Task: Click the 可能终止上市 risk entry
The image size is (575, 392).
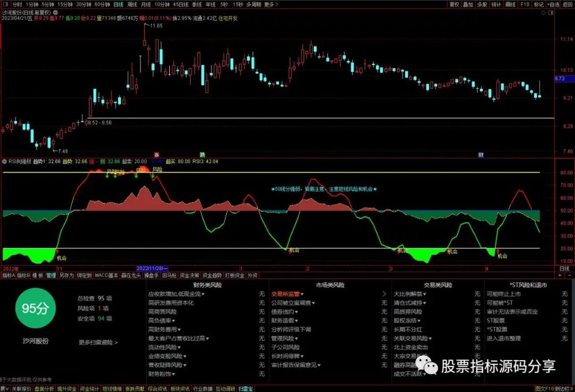Action: [504, 294]
